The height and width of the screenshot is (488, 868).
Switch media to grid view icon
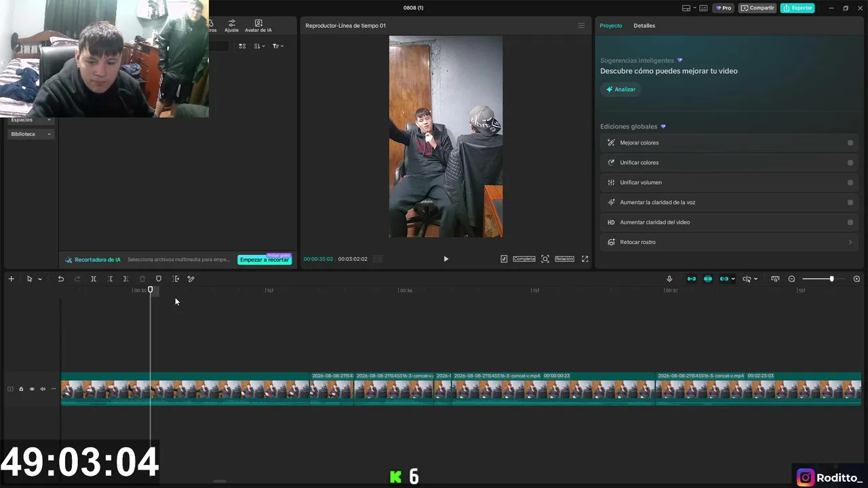pos(242,46)
